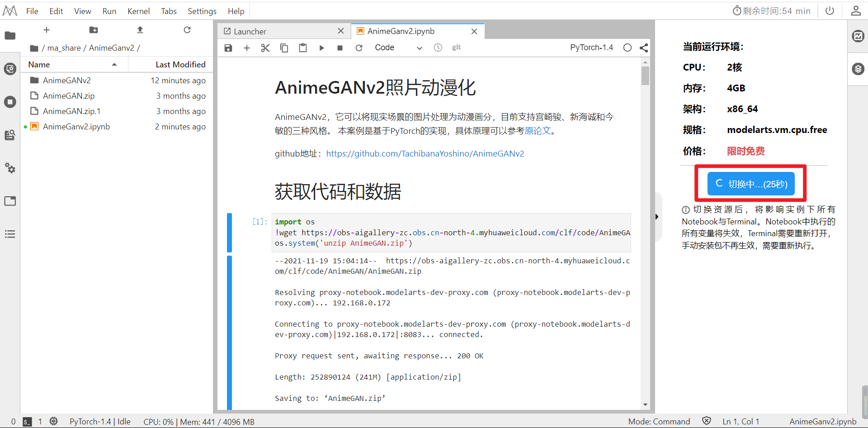Open the cell type Code dropdown
868x428 pixels.
[398, 48]
